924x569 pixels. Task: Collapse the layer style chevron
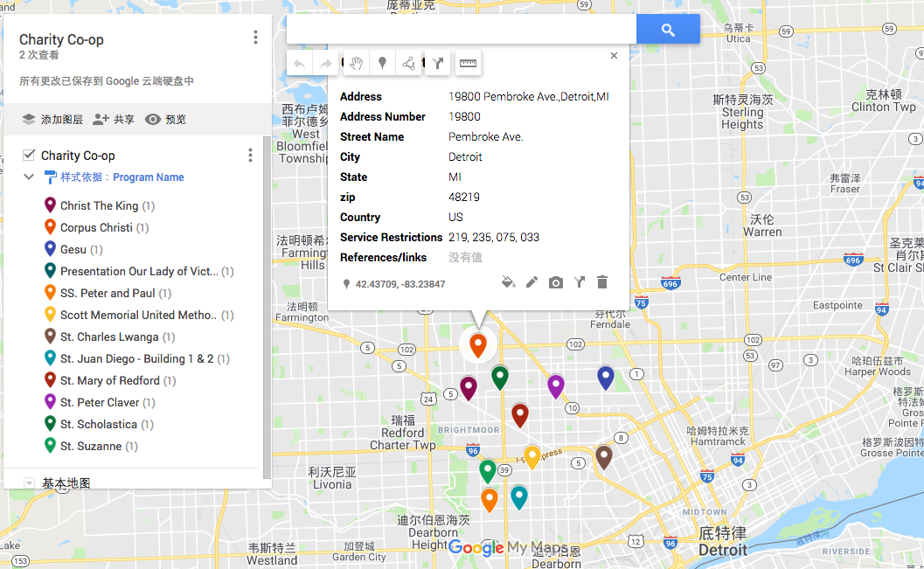(28, 177)
